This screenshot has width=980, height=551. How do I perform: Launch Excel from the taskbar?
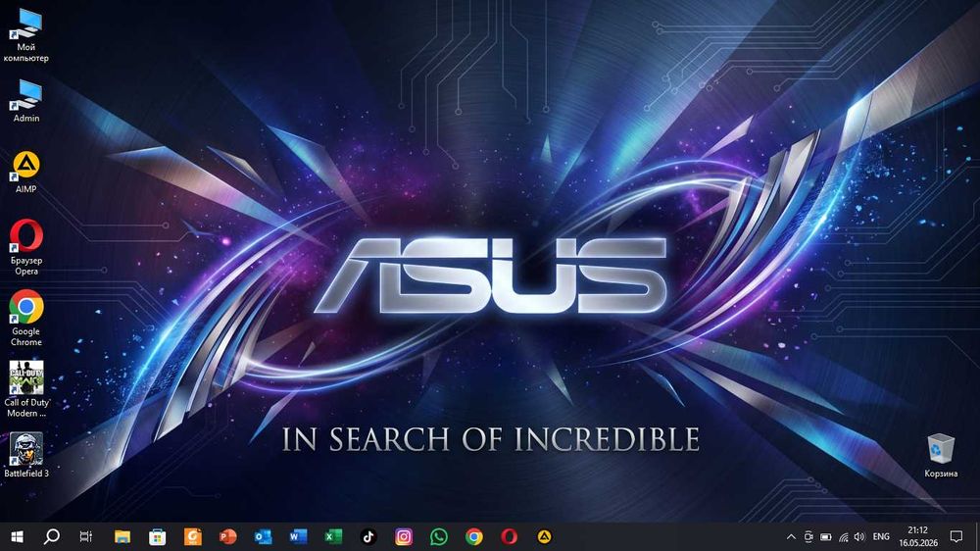click(333, 536)
